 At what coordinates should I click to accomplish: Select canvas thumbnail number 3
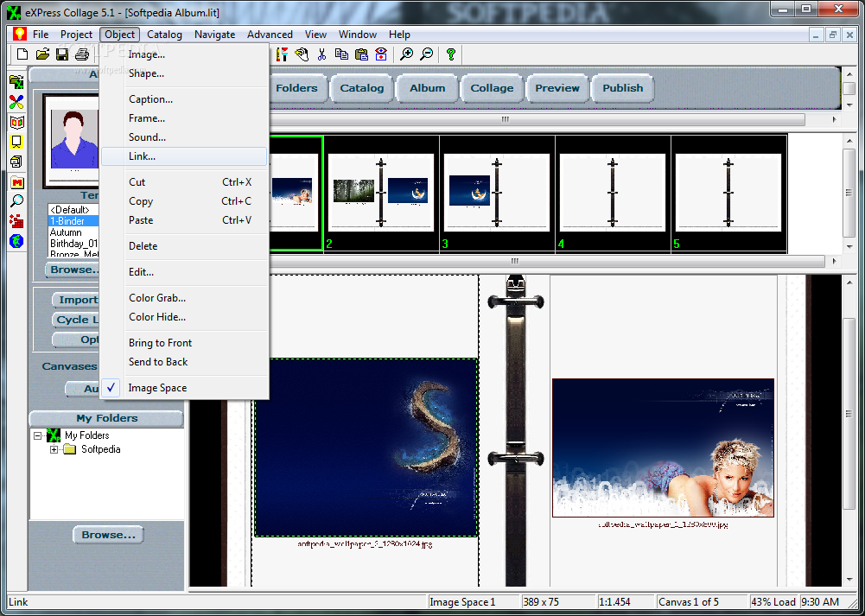(x=497, y=193)
